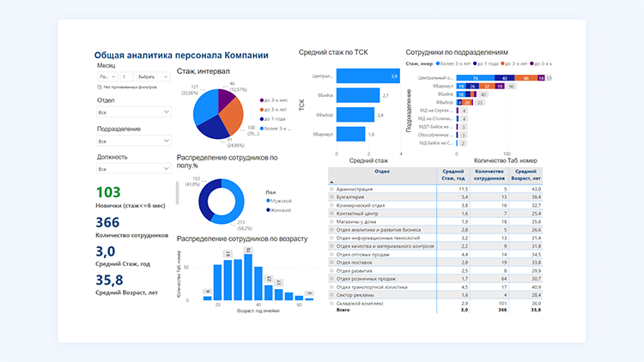This screenshot has height=362, width=644.
Task: Click the month number input field
Action: click(126, 76)
